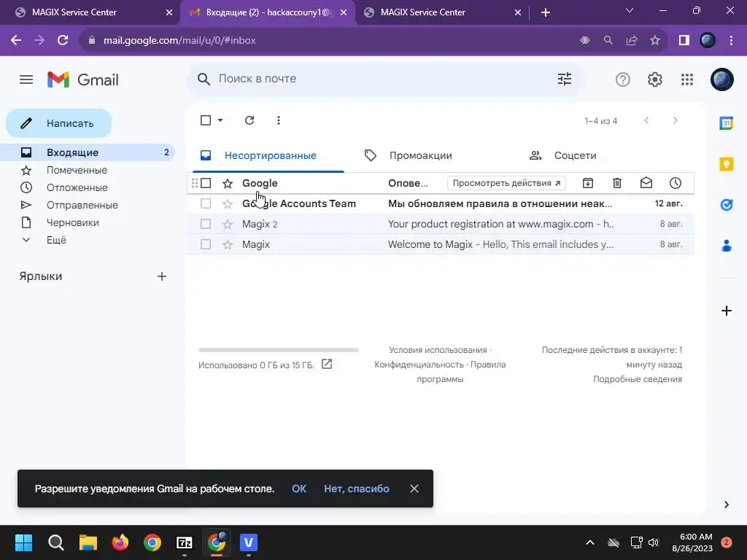Star the Magix 2 conversation
This screenshot has height=560, width=747.
[x=228, y=224]
